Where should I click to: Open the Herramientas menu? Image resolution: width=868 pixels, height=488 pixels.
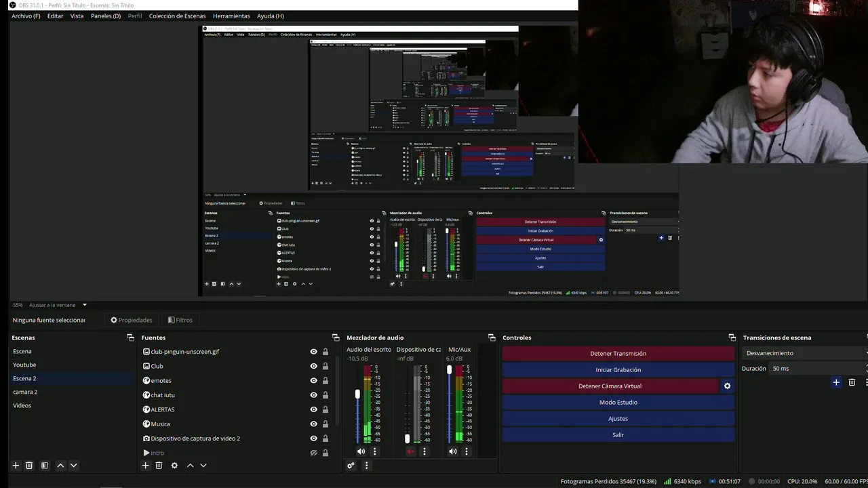click(231, 16)
